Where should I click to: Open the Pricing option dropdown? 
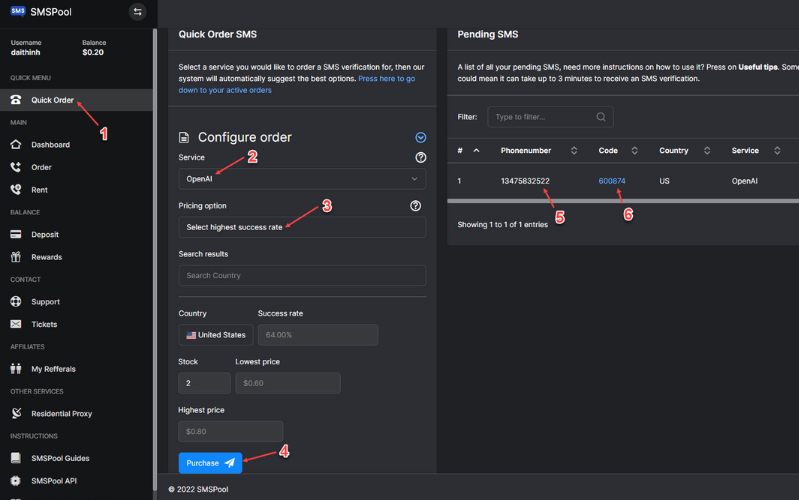[x=302, y=227]
